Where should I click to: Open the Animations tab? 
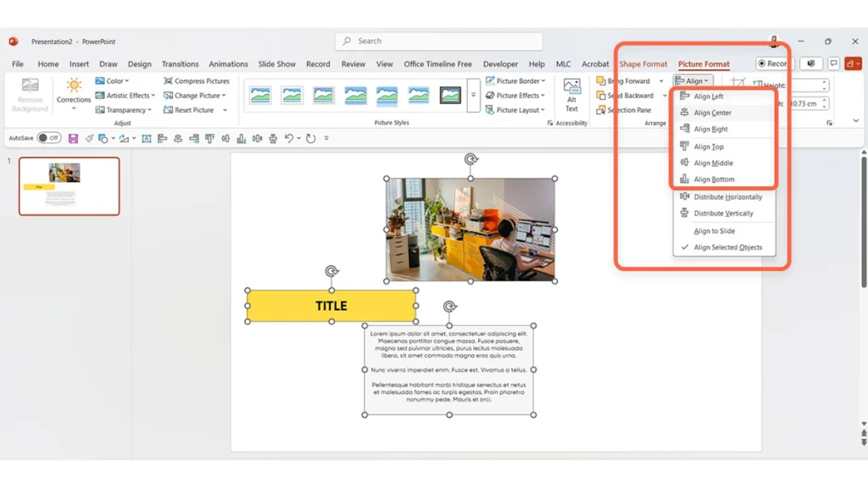228,64
